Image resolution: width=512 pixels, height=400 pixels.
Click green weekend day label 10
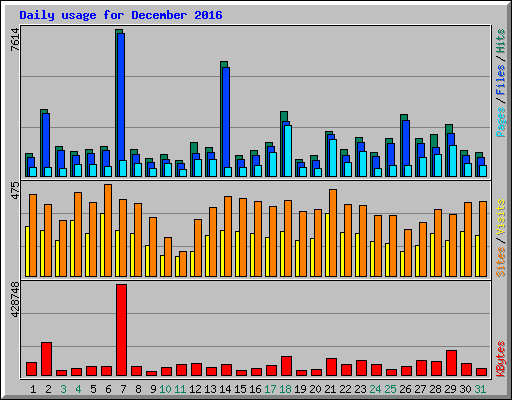coord(165,389)
